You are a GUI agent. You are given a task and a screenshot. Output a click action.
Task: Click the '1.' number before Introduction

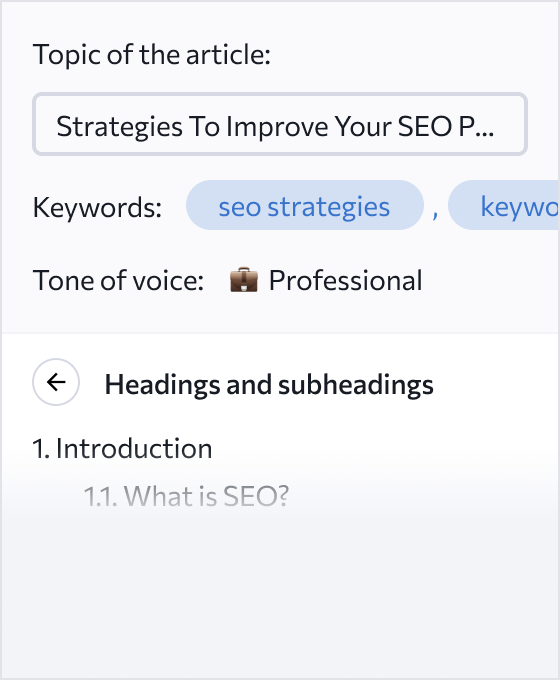[x=41, y=448]
